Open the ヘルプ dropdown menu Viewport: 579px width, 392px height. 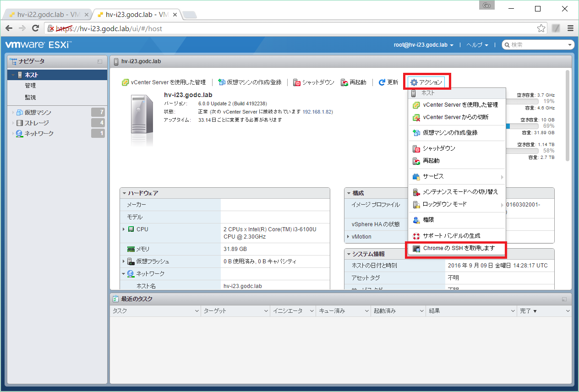pos(477,45)
